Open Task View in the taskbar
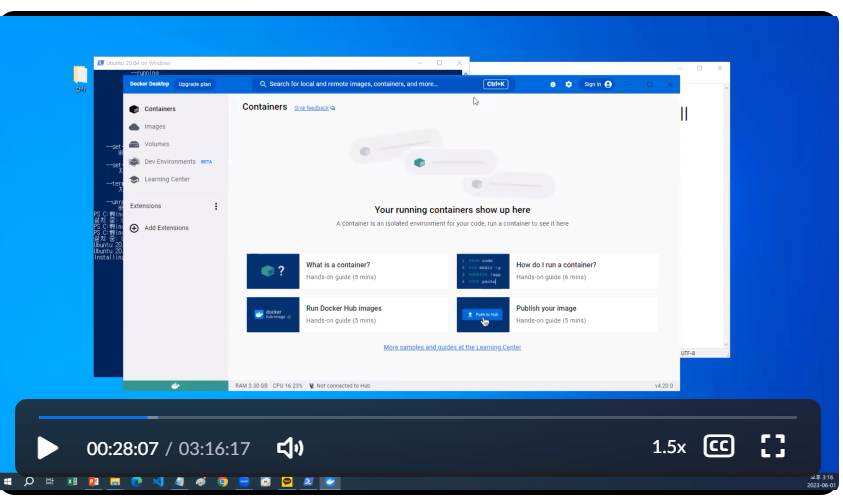Screen dimensions: 843x496 [50, 483]
